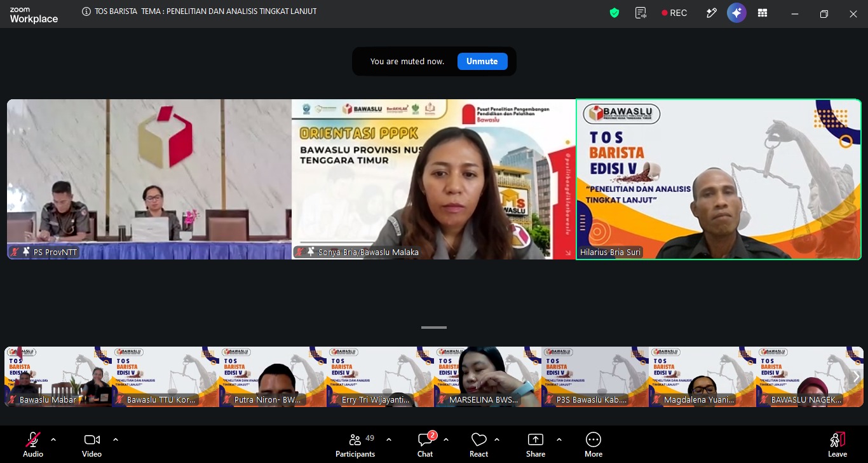Image resolution: width=868 pixels, height=463 pixels.
Task: Click the Share screen button
Action: 536,445
